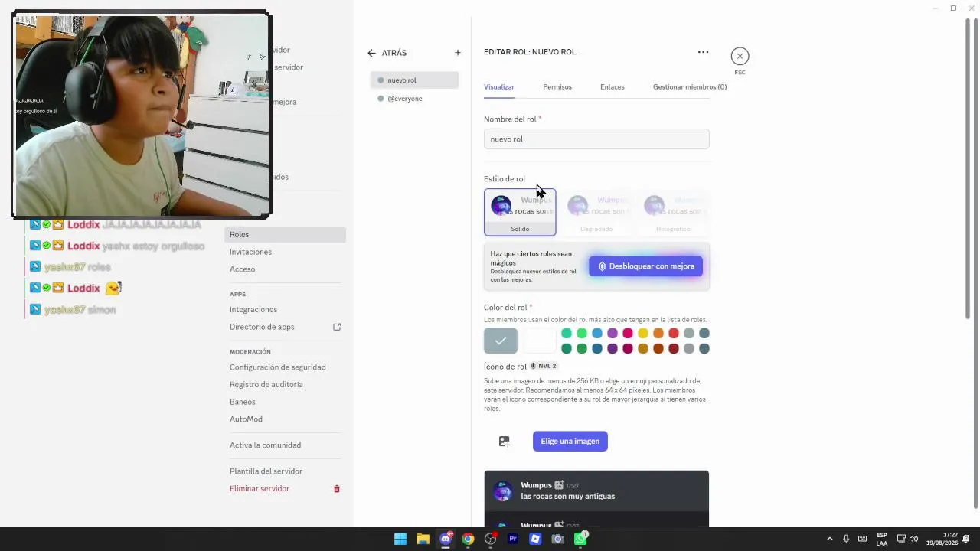Open Acceso settings in the sidebar
980x551 pixels.
point(285,269)
